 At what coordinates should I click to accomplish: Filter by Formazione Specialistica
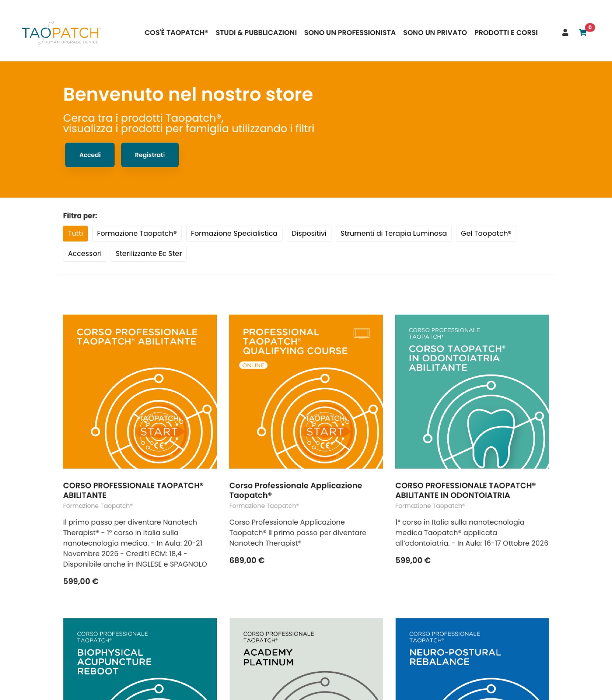234,233
